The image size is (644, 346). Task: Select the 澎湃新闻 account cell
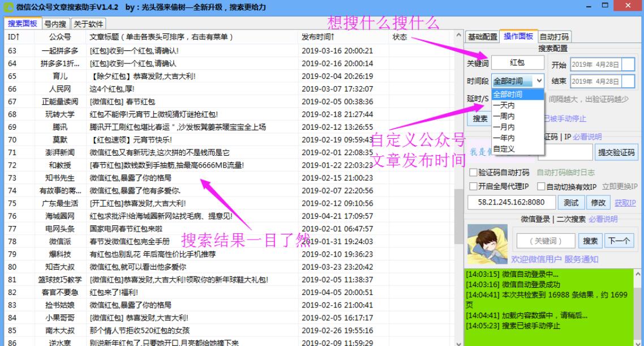(60, 153)
